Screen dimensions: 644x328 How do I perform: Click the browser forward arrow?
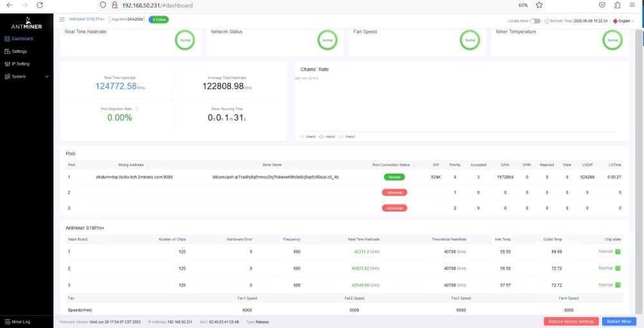point(24,5)
